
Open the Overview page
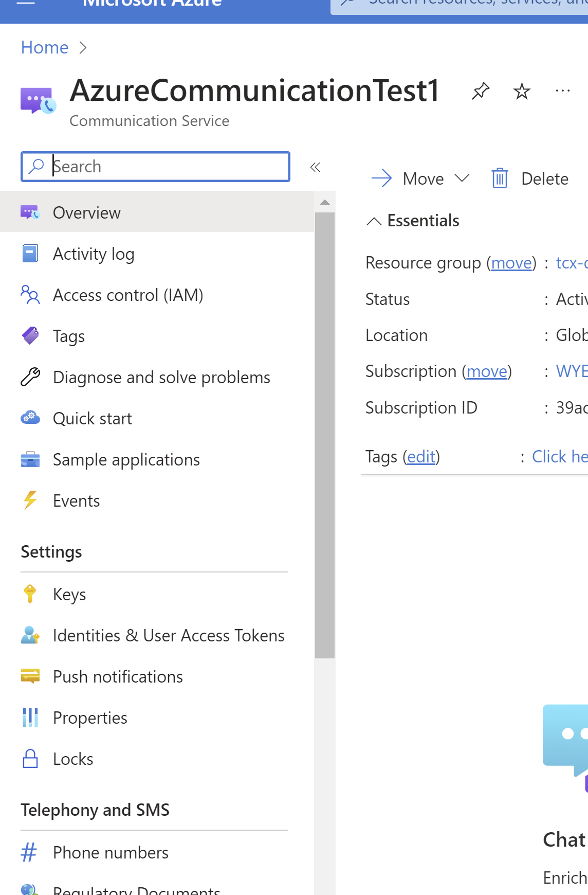coord(157,212)
